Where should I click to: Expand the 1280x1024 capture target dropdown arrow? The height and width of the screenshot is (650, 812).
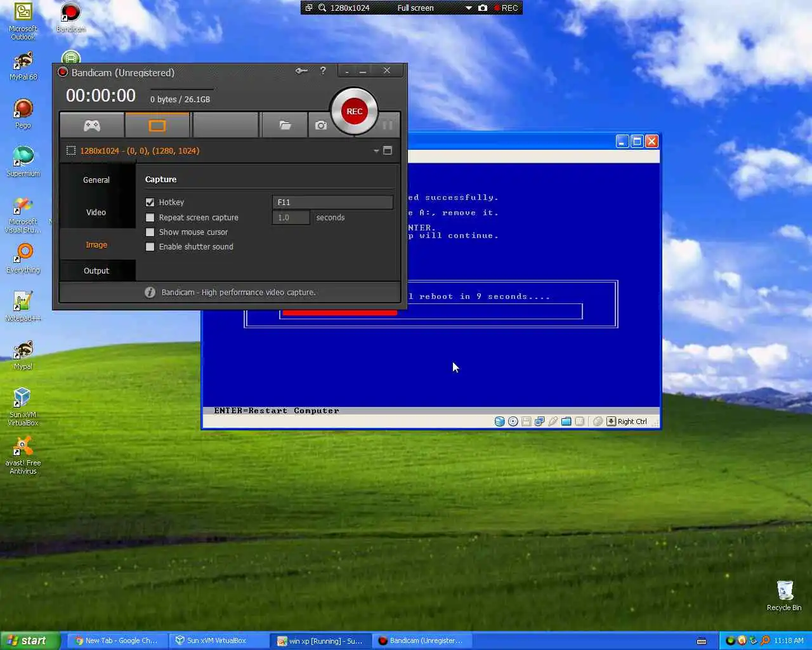point(376,151)
